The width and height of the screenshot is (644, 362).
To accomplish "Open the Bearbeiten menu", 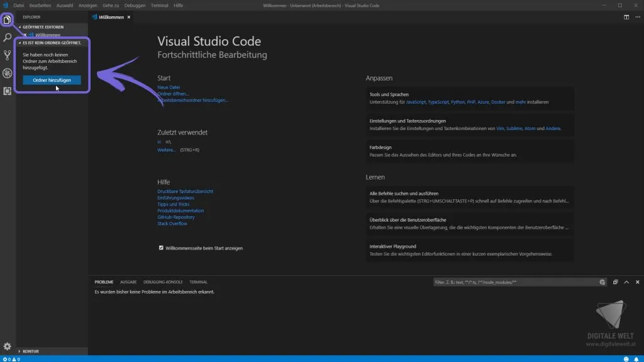I will pos(40,5).
